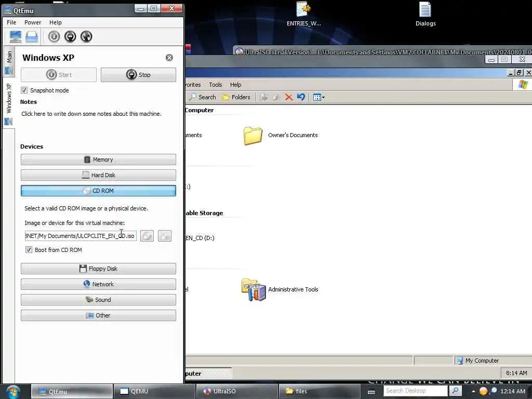Click the Move To icon in Explorer toolbar

[264, 97]
